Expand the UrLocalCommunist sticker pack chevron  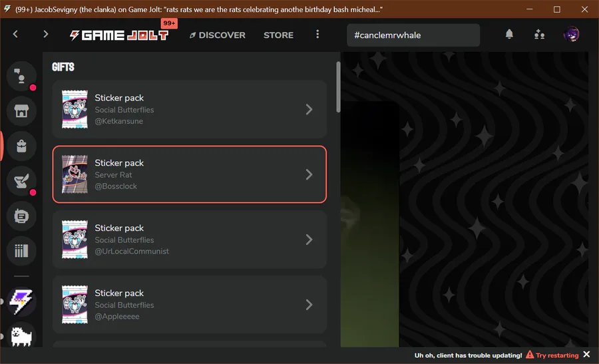309,240
